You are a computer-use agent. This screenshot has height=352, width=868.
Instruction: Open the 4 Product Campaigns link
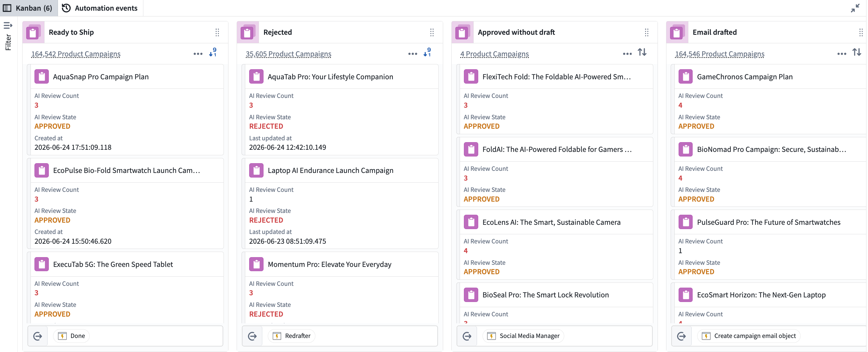click(x=494, y=54)
